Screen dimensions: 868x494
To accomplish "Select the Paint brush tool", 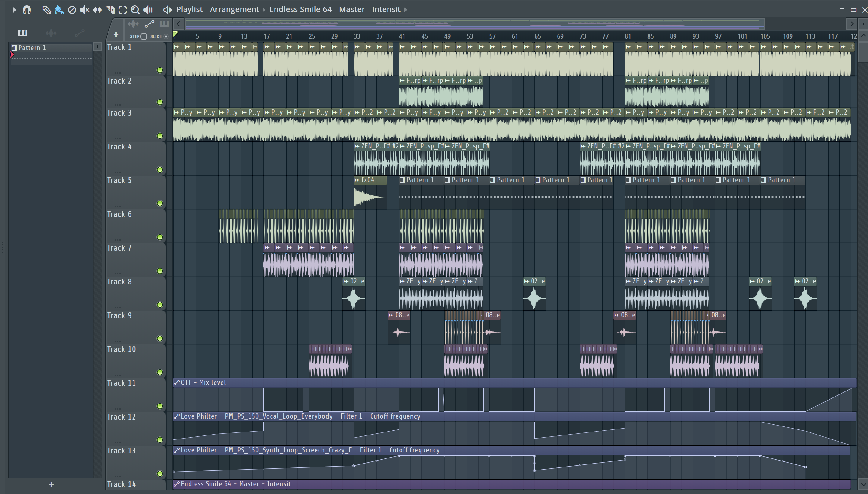I will click(x=59, y=10).
